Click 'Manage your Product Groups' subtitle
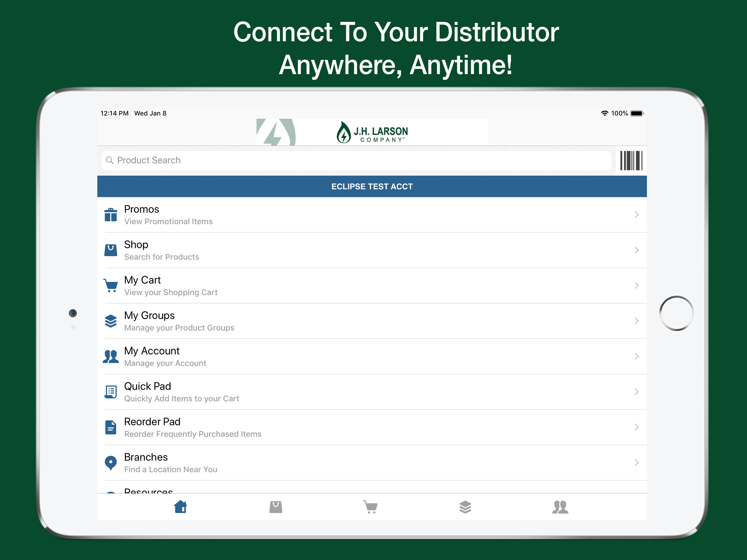Viewport: 747px width, 560px height. (179, 328)
